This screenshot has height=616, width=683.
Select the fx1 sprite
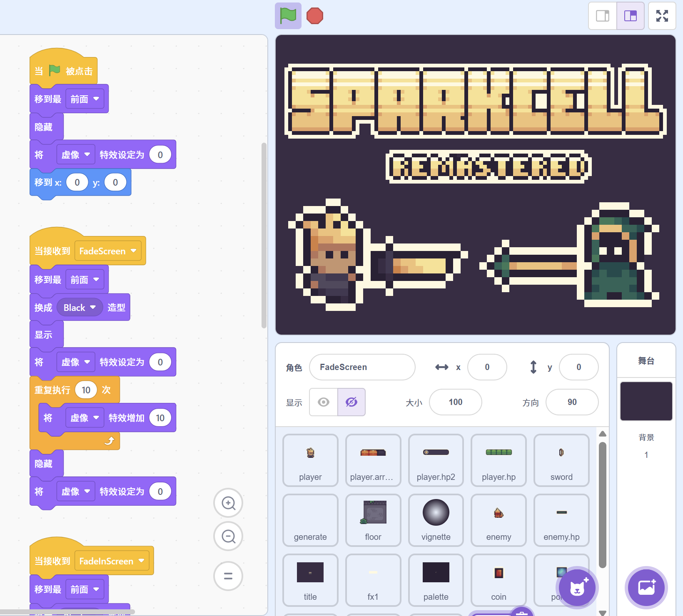(373, 580)
